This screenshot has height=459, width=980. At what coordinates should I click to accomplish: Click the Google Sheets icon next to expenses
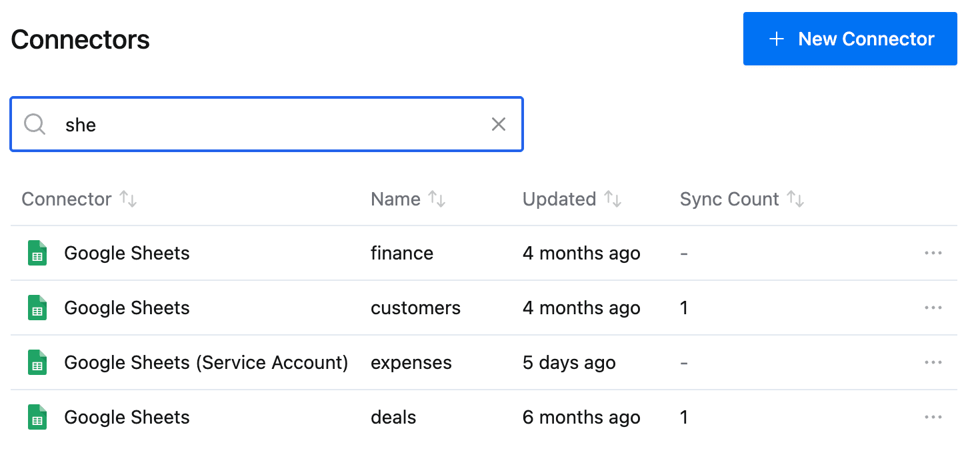(x=37, y=362)
